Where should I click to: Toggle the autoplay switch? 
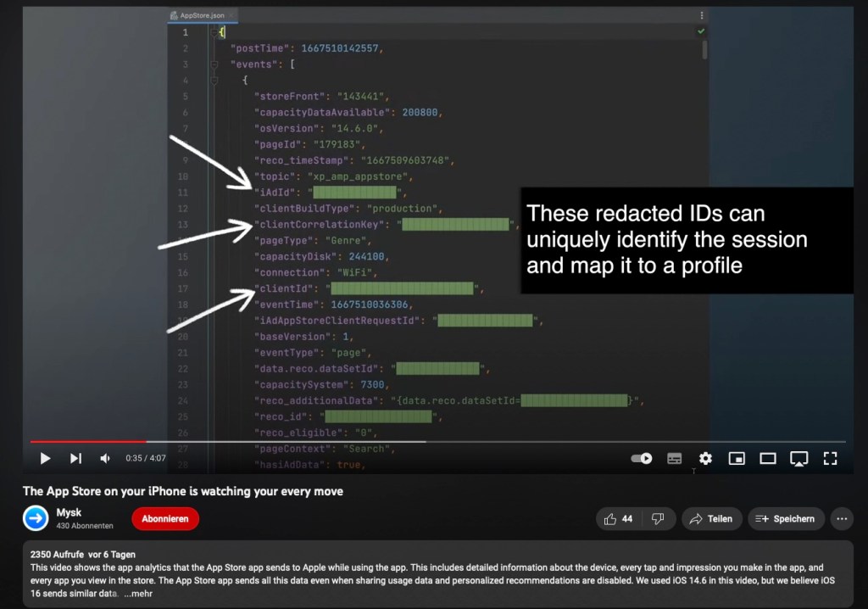click(x=643, y=458)
